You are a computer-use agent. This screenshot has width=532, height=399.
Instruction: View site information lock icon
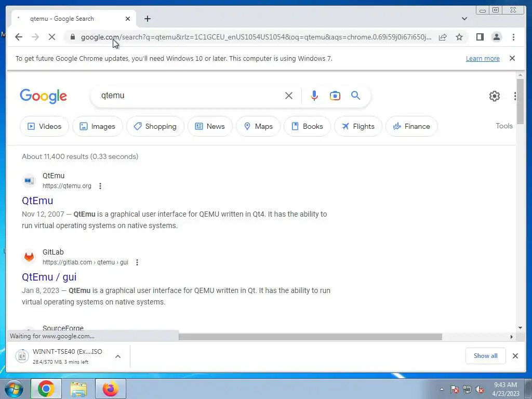tap(72, 37)
